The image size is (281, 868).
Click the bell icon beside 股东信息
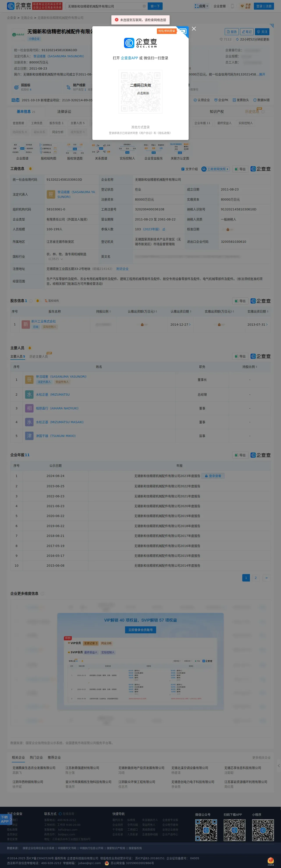[37, 301]
